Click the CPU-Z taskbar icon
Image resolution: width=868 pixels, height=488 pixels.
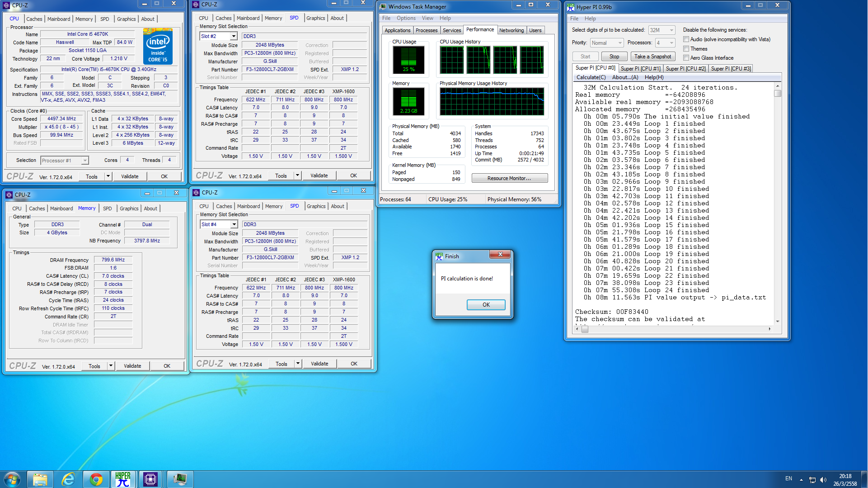click(x=150, y=479)
